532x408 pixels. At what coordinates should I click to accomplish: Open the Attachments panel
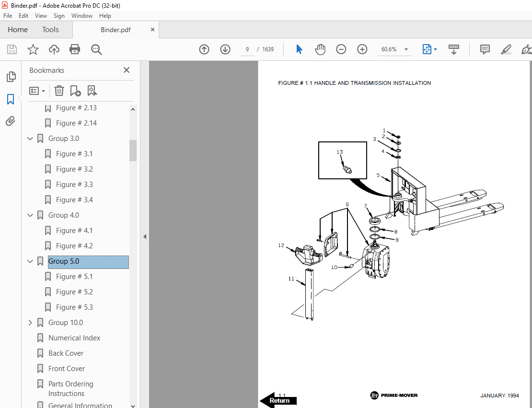click(11, 121)
